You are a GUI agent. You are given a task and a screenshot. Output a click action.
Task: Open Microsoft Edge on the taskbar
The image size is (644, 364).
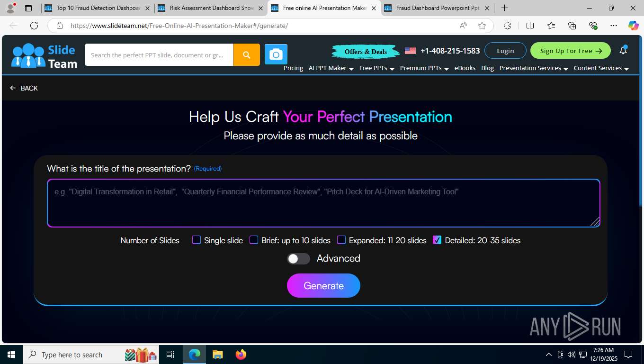195,355
